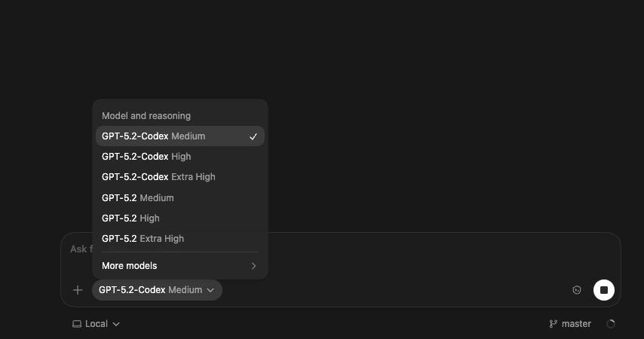Click the chevron next to Local

[x=116, y=324]
